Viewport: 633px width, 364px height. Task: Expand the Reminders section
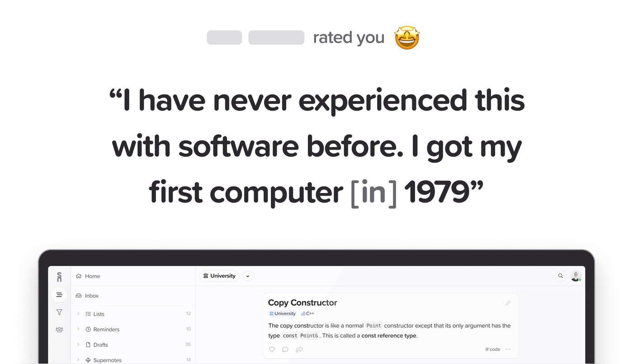click(x=78, y=329)
